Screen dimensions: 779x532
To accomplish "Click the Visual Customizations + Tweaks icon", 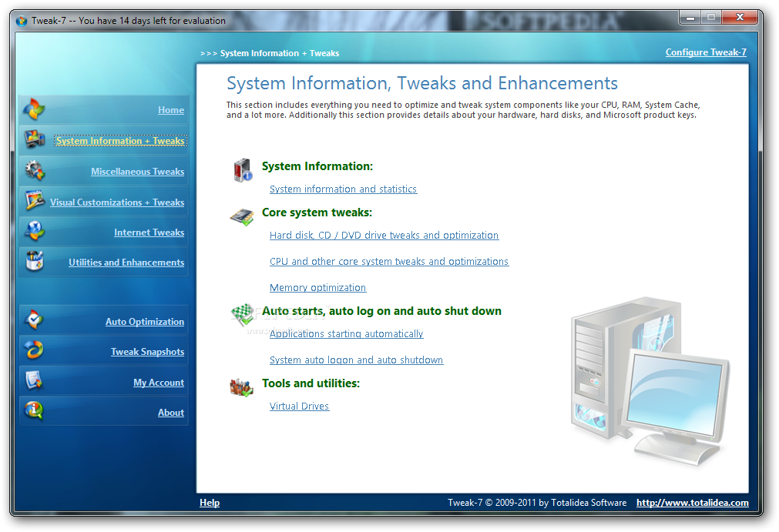I will 35,200.
